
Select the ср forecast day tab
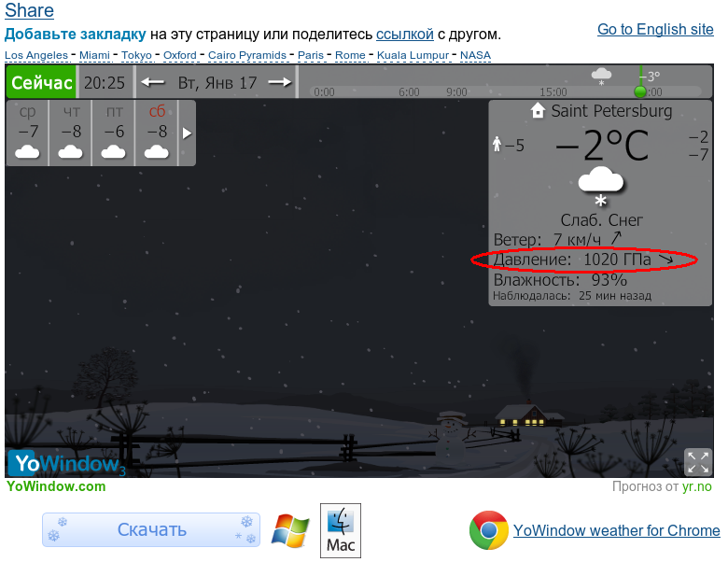tap(27, 133)
